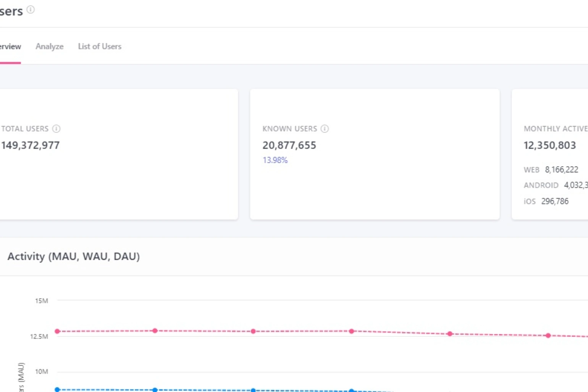Click the TOTAL USERS label
This screenshot has height=392, width=588.
pos(25,129)
